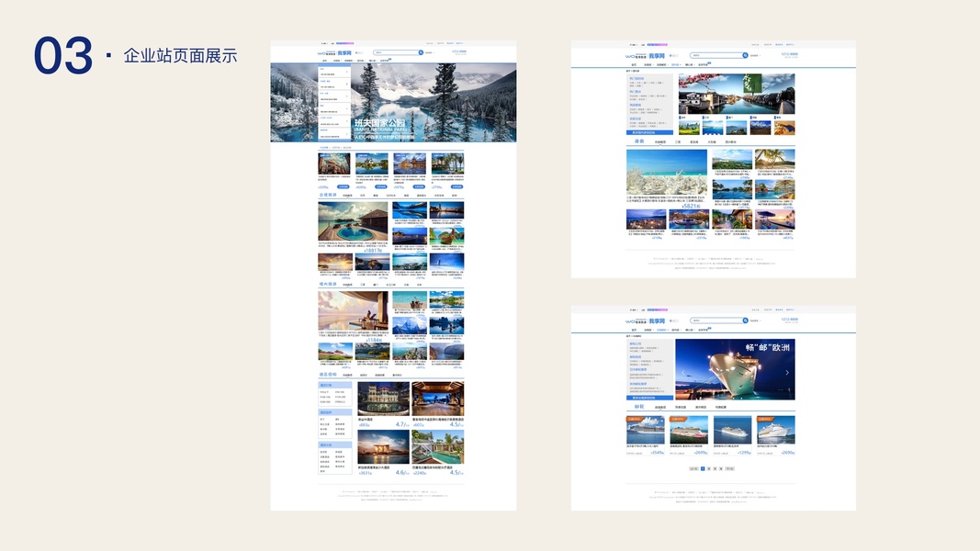Click page 1 in cruise pagination
The width and height of the screenshot is (980, 551).
coord(703,468)
